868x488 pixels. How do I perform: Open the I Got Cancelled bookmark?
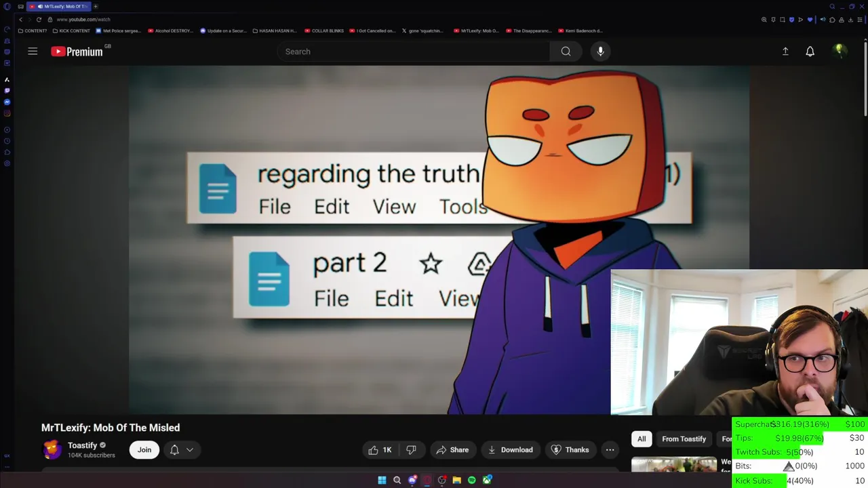click(373, 30)
